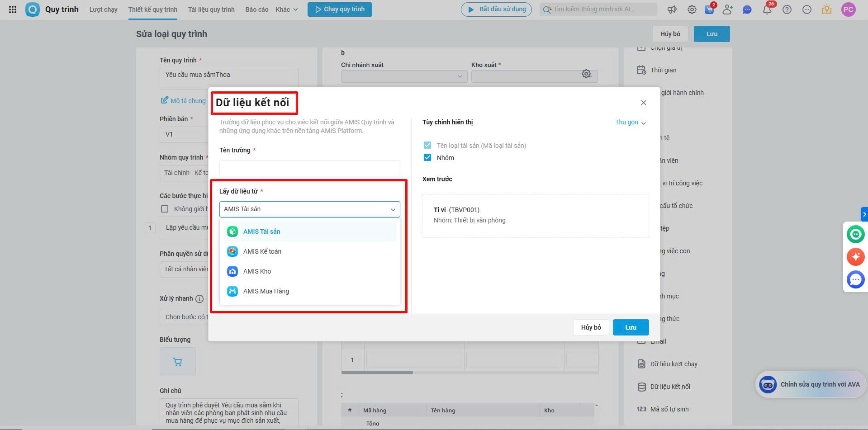868x430 pixels.
Task: Click Bắt đầu sử dụng button
Action: (497, 9)
